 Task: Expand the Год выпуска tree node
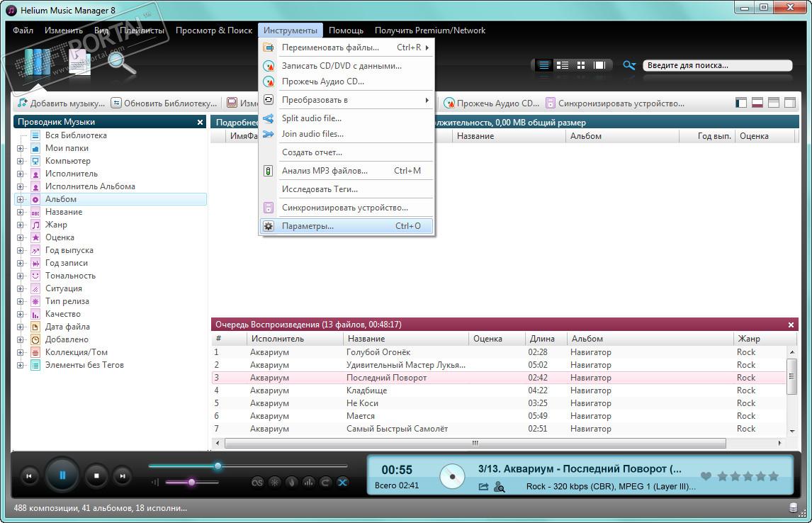point(21,251)
